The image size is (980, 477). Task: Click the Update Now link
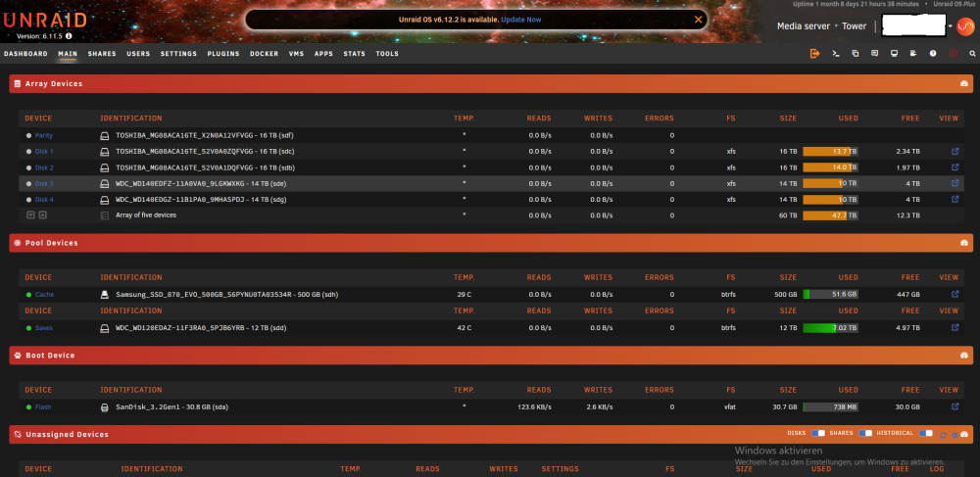(x=521, y=20)
